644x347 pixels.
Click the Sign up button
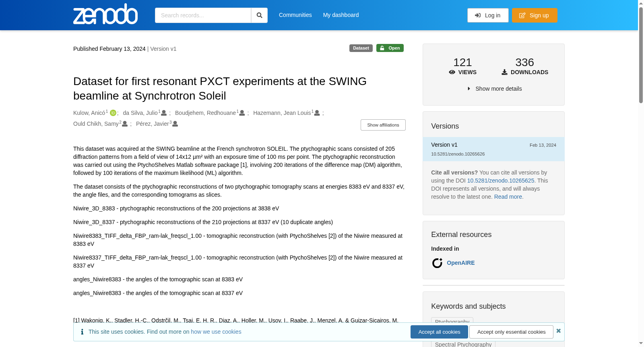(x=535, y=15)
